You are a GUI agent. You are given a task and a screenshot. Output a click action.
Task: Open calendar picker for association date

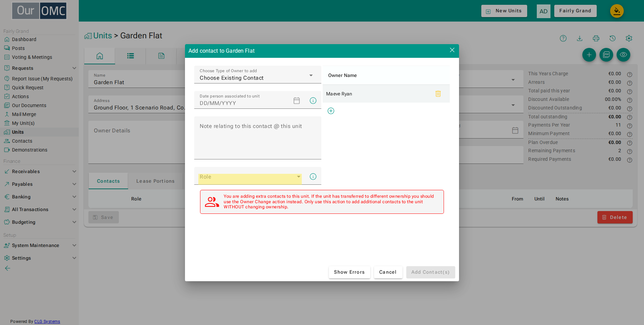pos(297,101)
